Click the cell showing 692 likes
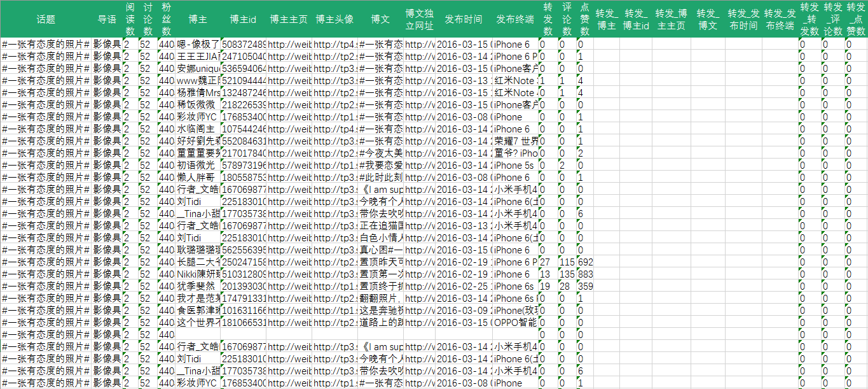Image resolution: width=868 pixels, height=389 pixels. (x=585, y=262)
